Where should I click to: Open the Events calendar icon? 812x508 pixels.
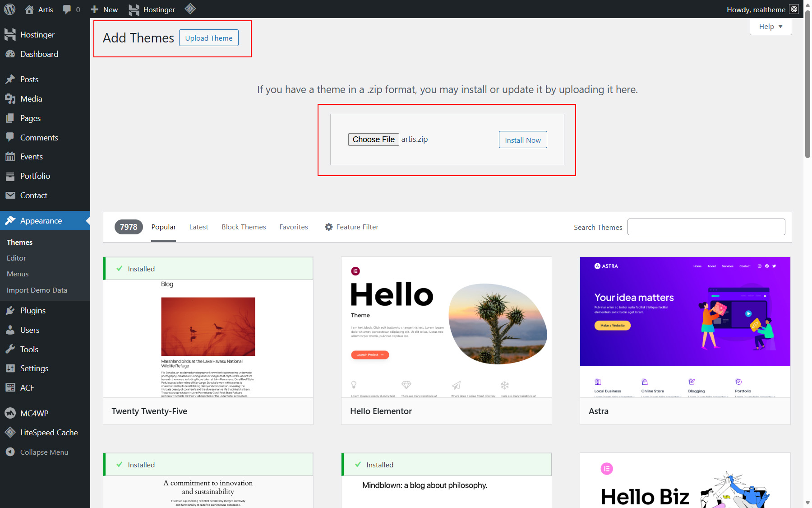pyautogui.click(x=10, y=157)
